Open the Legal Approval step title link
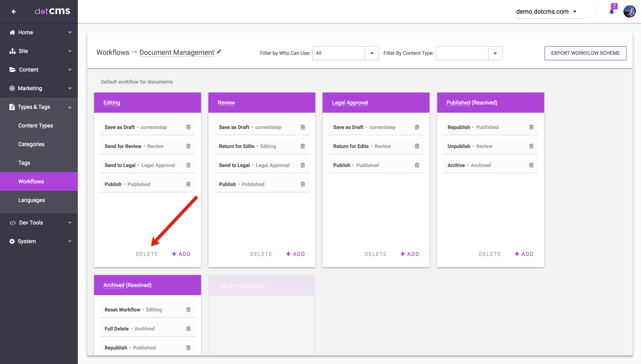The image size is (641, 364). pos(349,103)
